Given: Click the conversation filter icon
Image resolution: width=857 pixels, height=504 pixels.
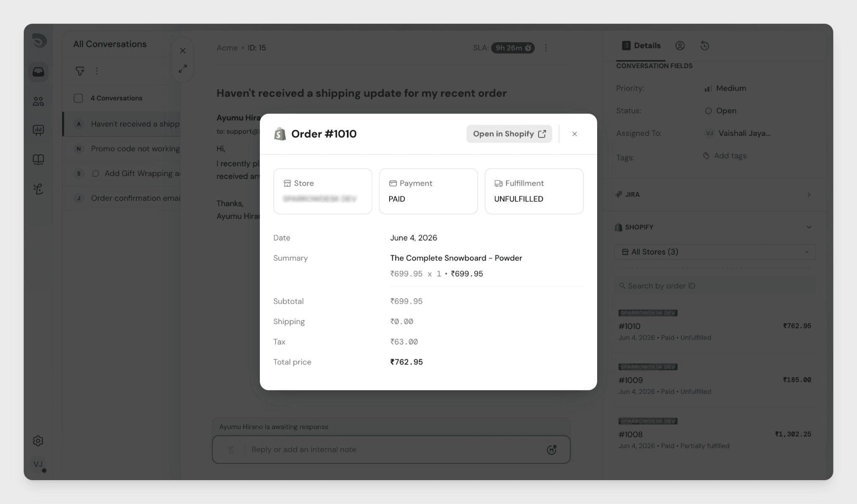Looking at the screenshot, I should [x=80, y=71].
